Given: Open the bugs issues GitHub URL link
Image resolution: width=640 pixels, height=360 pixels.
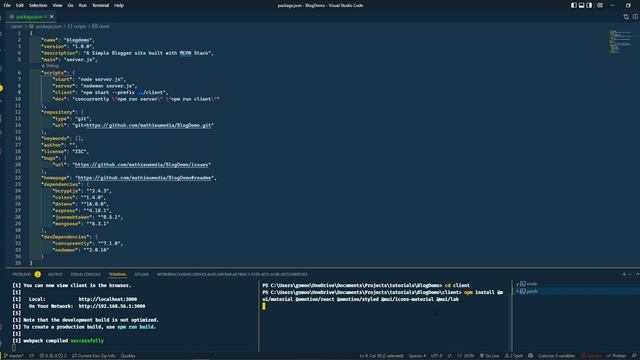Looking at the screenshot, I should [142, 164].
